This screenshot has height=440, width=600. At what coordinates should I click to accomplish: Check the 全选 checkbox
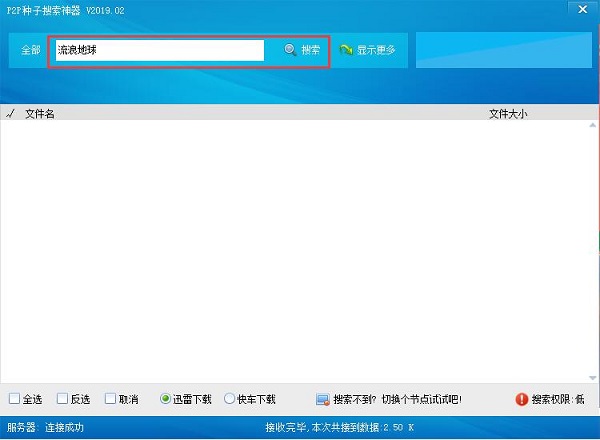pyautogui.click(x=15, y=399)
